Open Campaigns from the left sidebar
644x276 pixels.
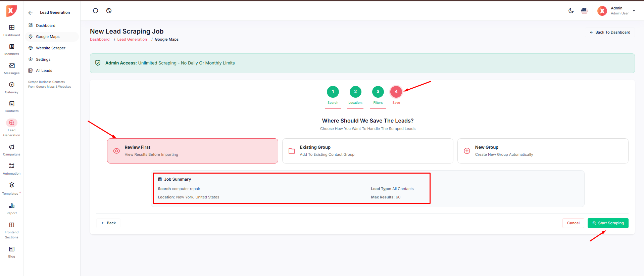[12, 150]
